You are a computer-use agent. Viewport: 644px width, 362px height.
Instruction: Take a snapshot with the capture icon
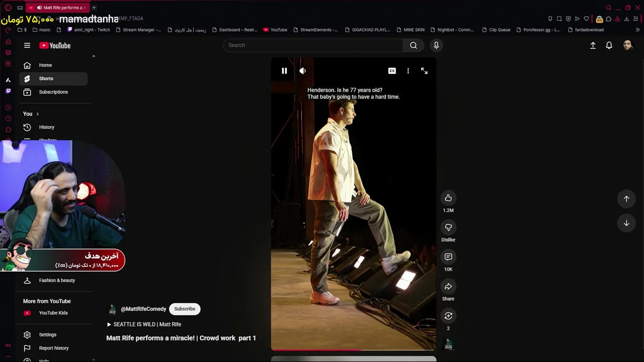click(x=559, y=19)
